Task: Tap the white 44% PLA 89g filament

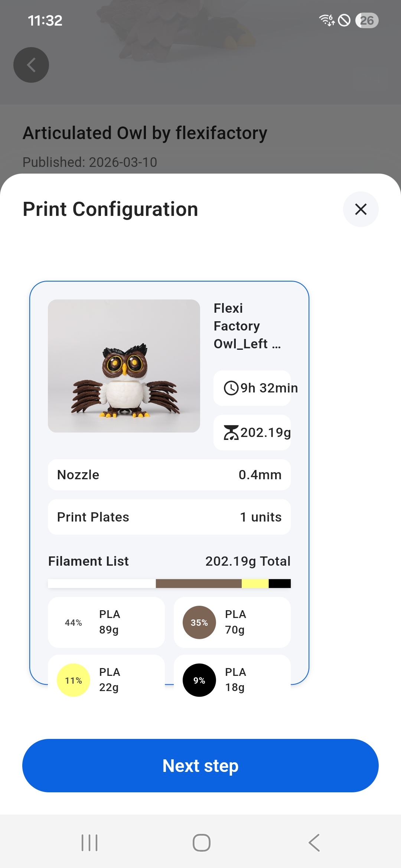Action: tap(106, 622)
